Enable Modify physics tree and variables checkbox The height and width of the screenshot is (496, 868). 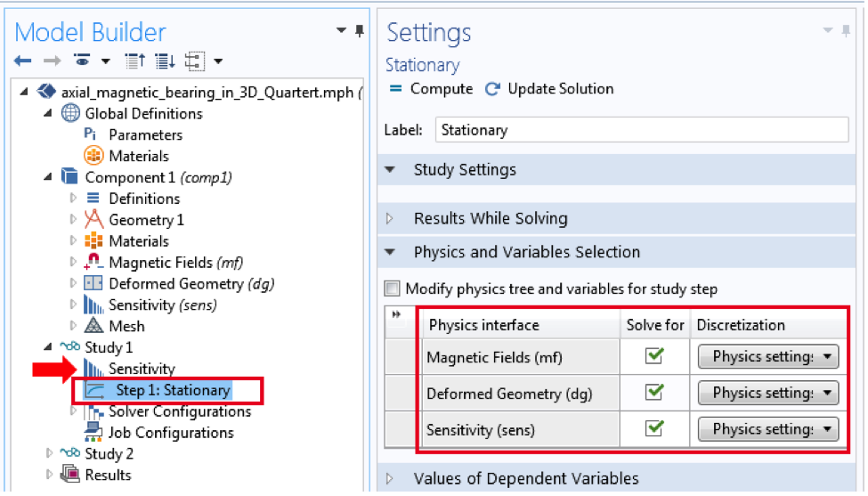[x=392, y=289]
